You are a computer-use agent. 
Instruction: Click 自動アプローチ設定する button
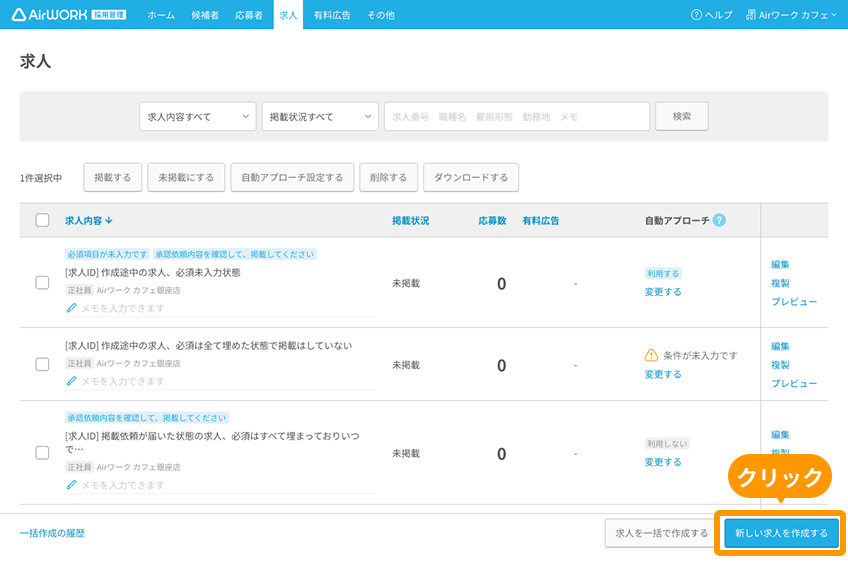pyautogui.click(x=292, y=177)
